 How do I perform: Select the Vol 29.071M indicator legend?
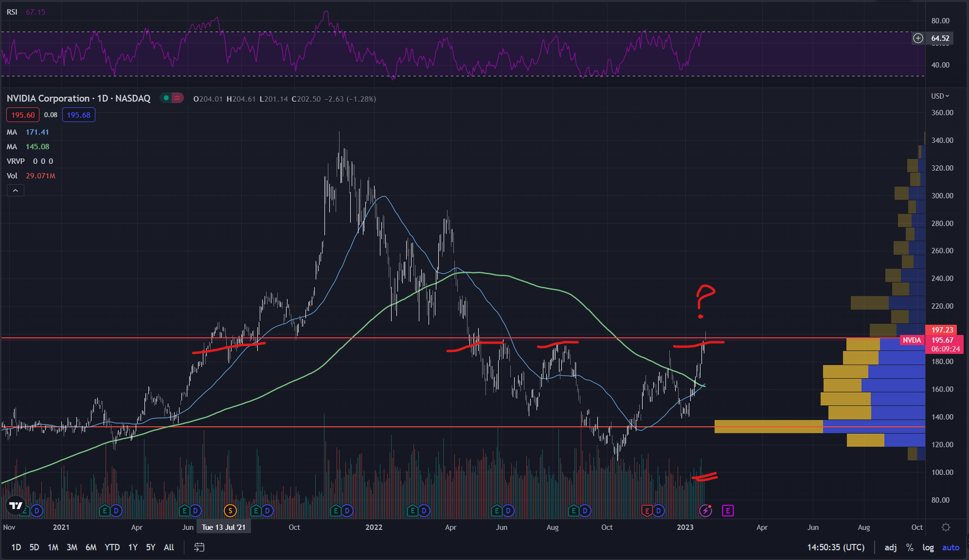(31, 176)
